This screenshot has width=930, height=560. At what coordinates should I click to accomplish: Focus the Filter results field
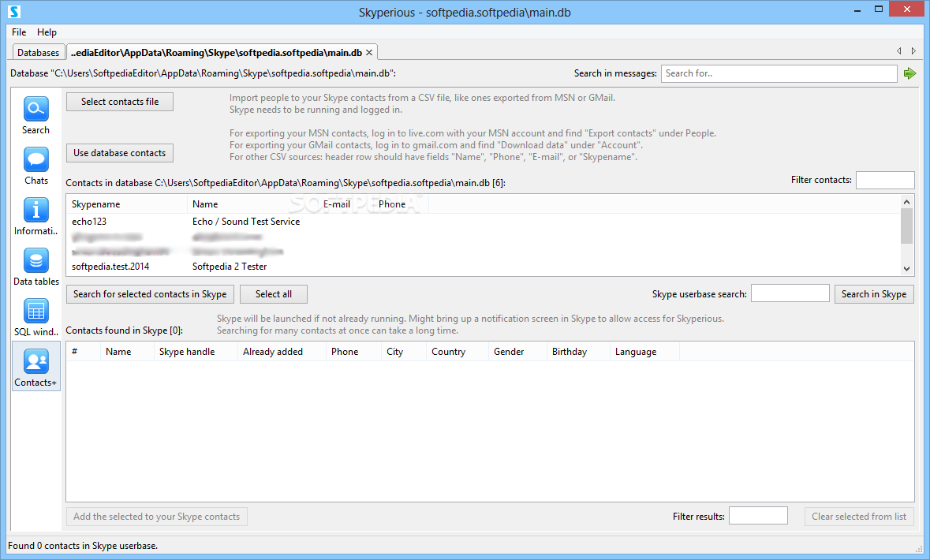pos(758,516)
